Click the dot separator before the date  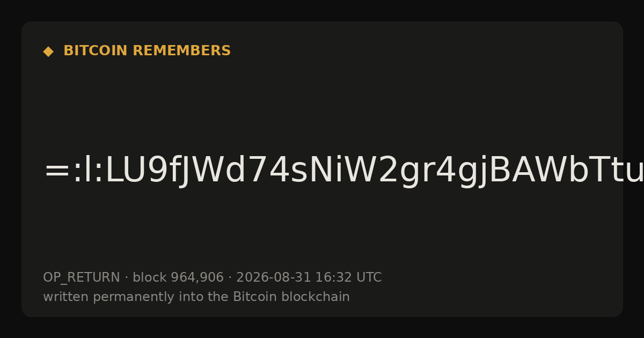[x=230, y=278]
